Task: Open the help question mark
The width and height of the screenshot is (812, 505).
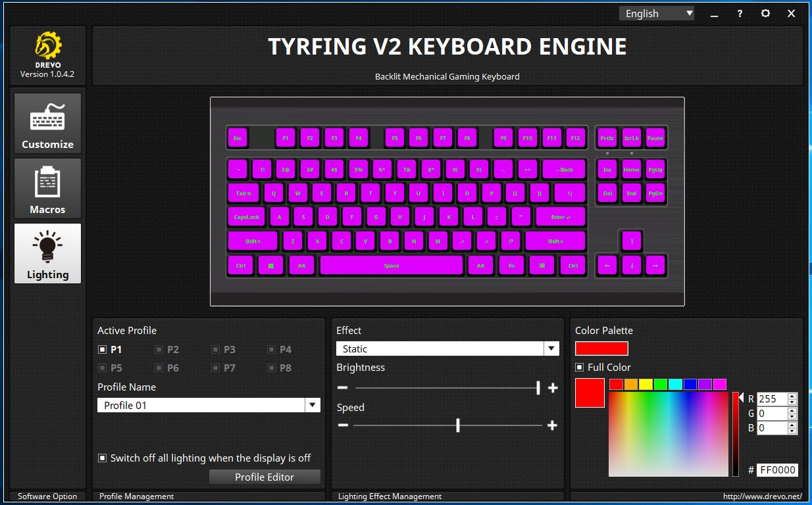Action: click(740, 13)
